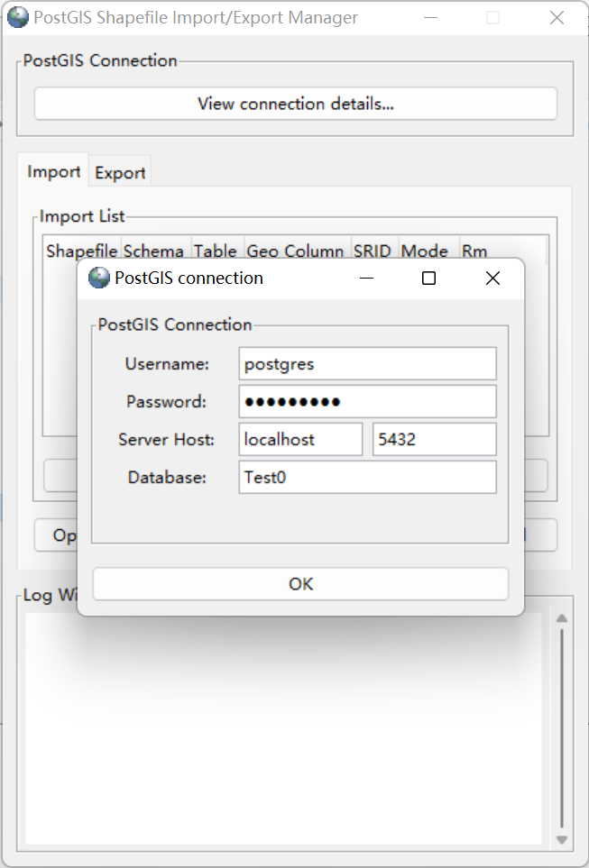Click the Server Host field with localhost
Screen dimensions: 589x868
click(300, 440)
